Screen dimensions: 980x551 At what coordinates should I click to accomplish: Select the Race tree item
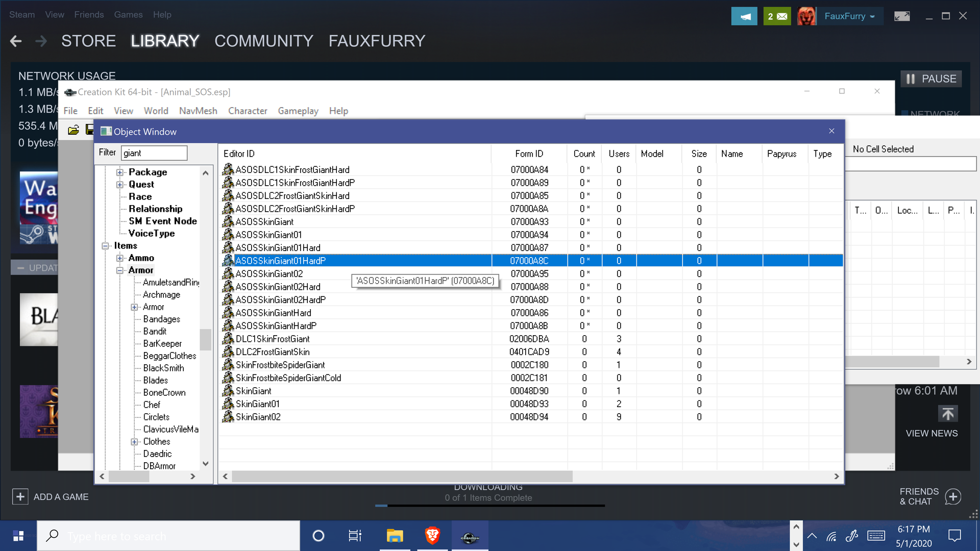[x=140, y=196]
